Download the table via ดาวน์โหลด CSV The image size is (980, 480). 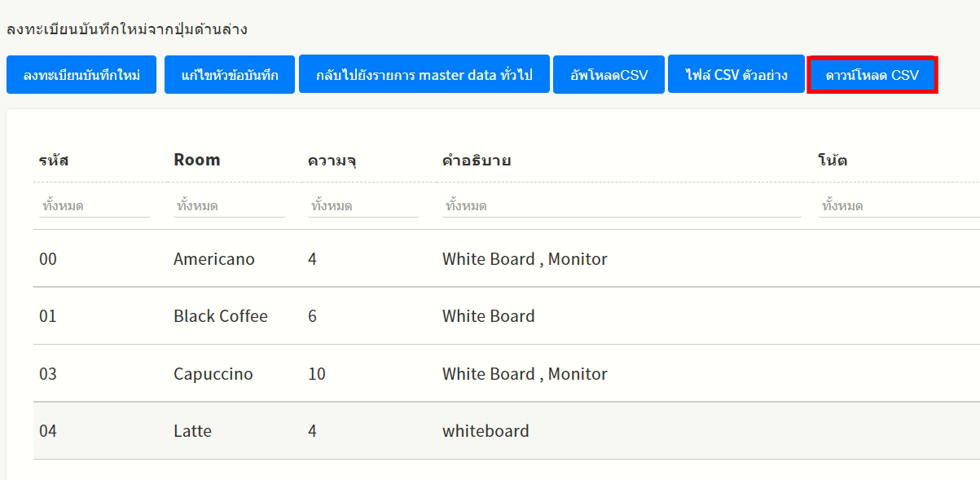(872, 75)
